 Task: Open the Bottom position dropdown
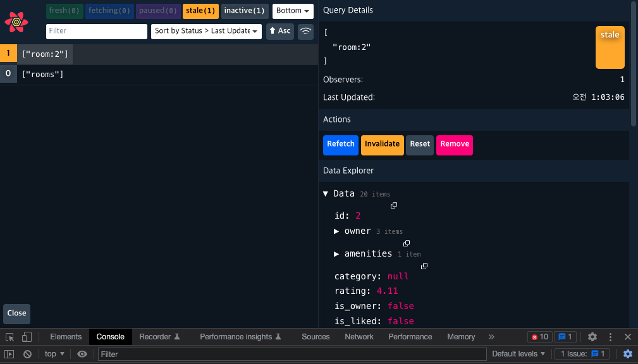point(293,11)
